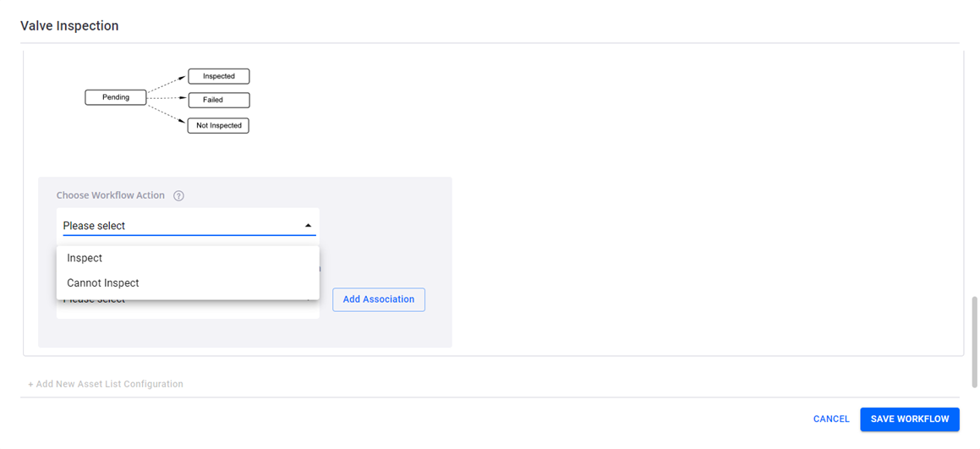Viewport: 980px width, 449px height.
Task: Click the Pending state node in diagram
Action: (115, 97)
